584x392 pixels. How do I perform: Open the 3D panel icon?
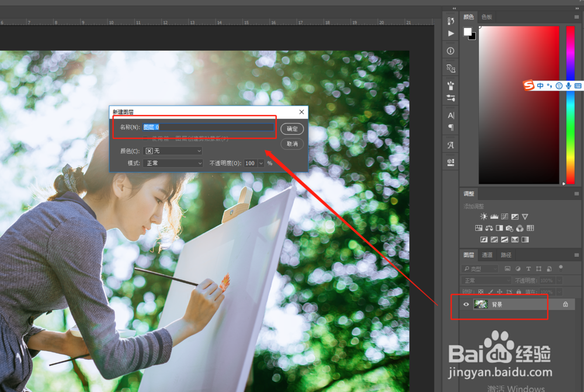click(x=451, y=162)
